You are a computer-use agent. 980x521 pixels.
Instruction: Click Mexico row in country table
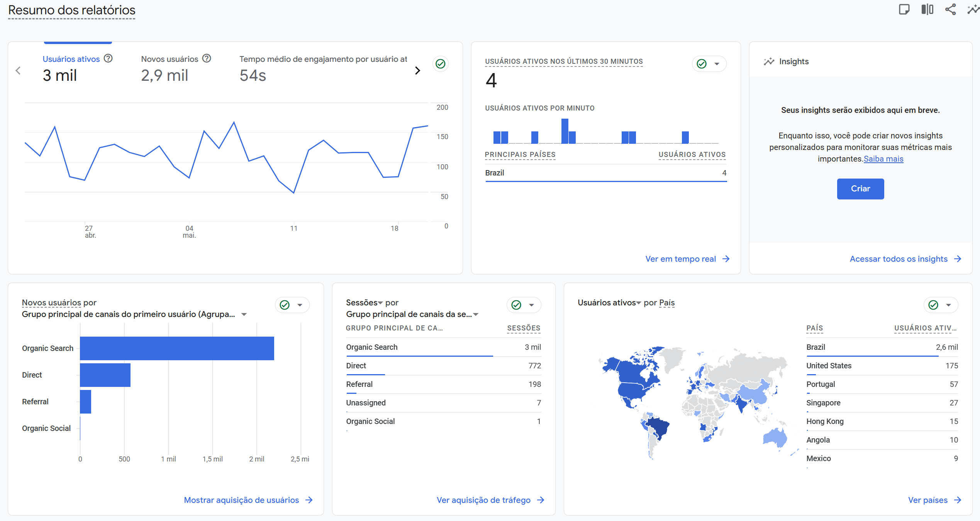[x=882, y=458]
